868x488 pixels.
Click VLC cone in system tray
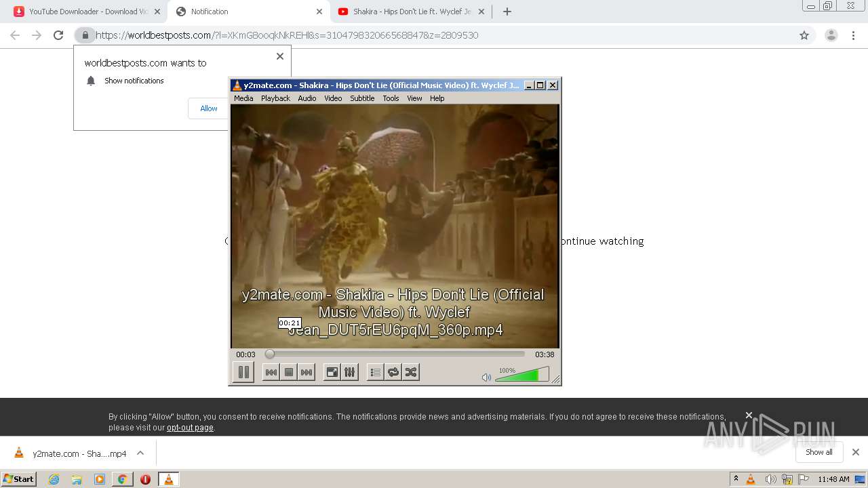751,479
